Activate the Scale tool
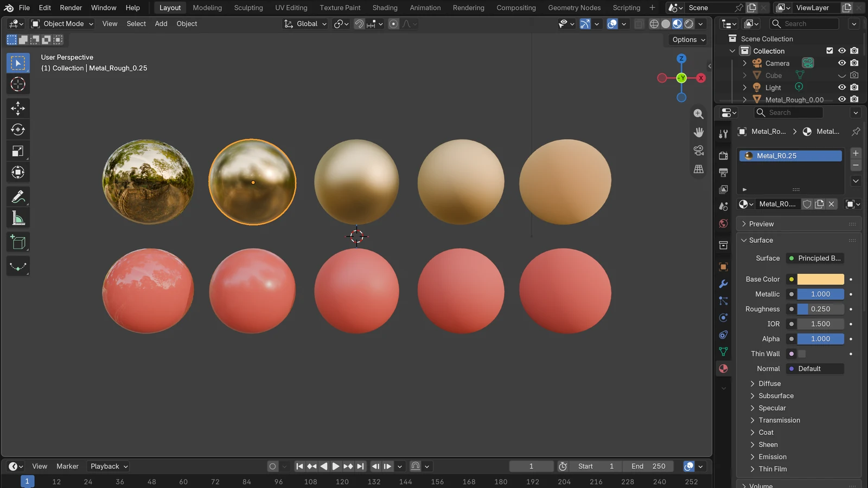 (18, 151)
